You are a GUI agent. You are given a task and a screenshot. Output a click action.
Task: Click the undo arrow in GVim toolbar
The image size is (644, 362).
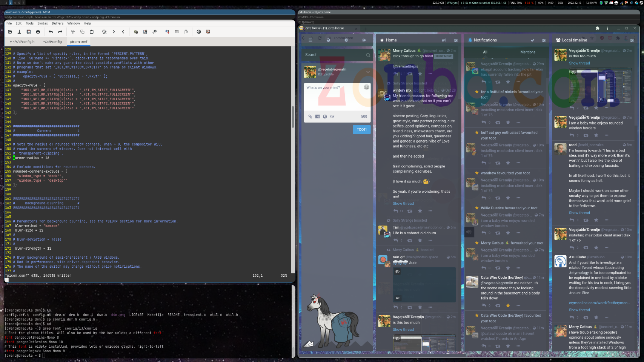pos(51,32)
